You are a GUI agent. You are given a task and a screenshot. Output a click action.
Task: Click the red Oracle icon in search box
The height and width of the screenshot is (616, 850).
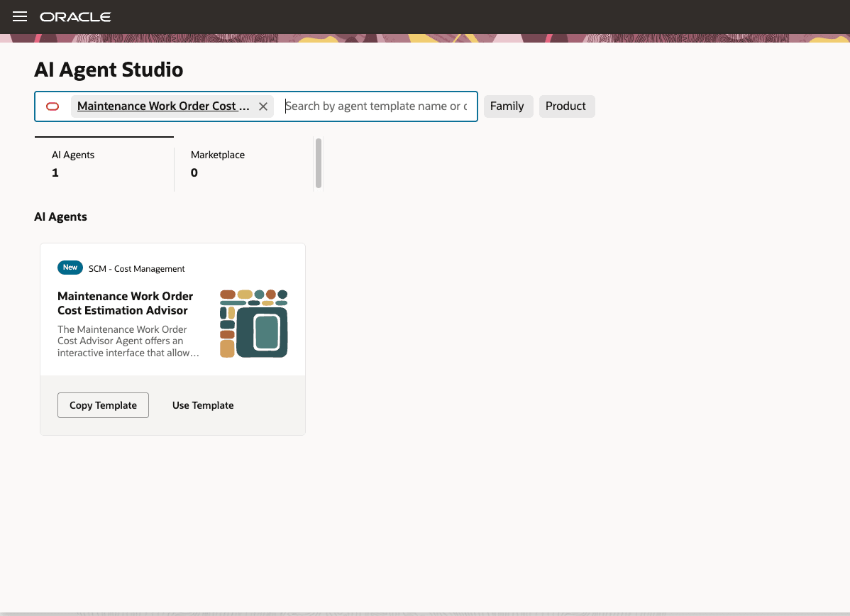[53, 106]
